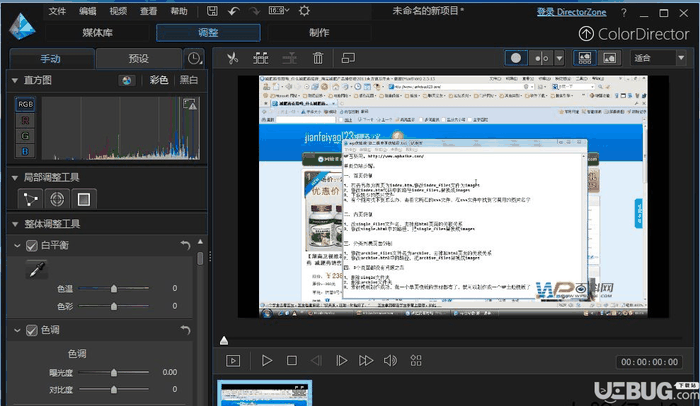The width and height of the screenshot is (700, 406).
Task: Show storyboard and viewer layout
Action: [584, 58]
